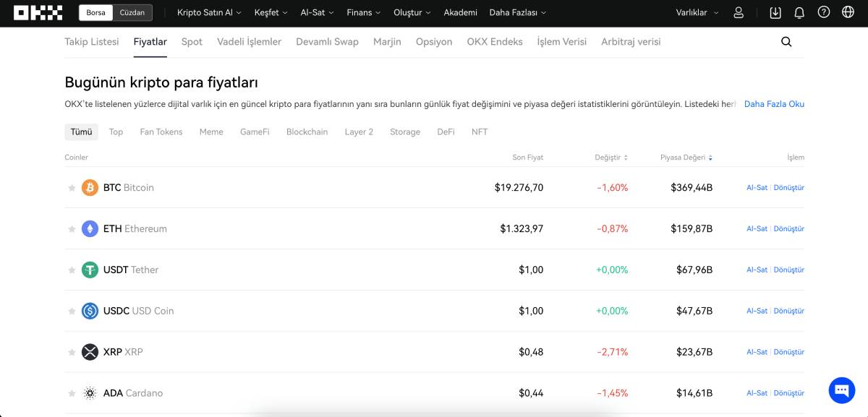Switch to Borsa mode
This screenshot has height=417, width=868.
pyautogui.click(x=95, y=12)
